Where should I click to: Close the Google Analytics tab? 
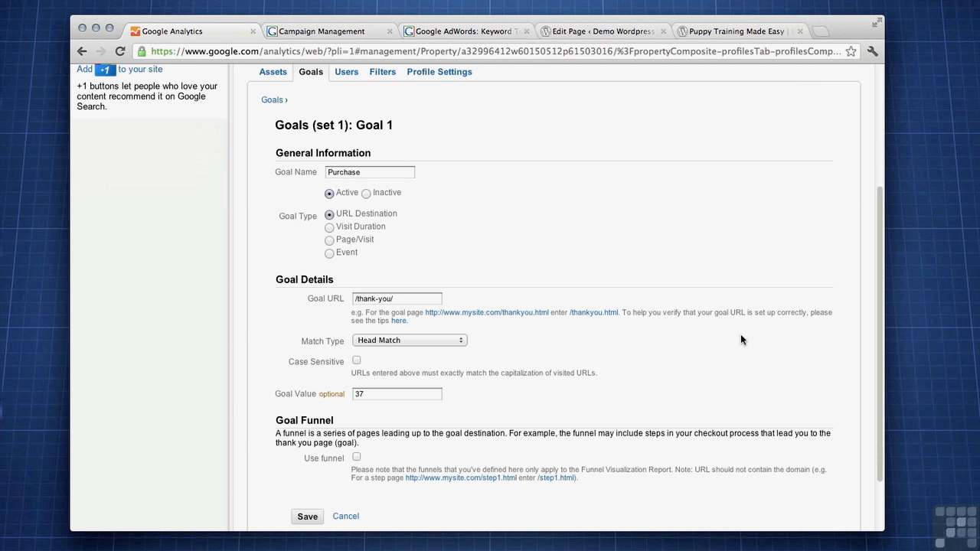click(253, 31)
